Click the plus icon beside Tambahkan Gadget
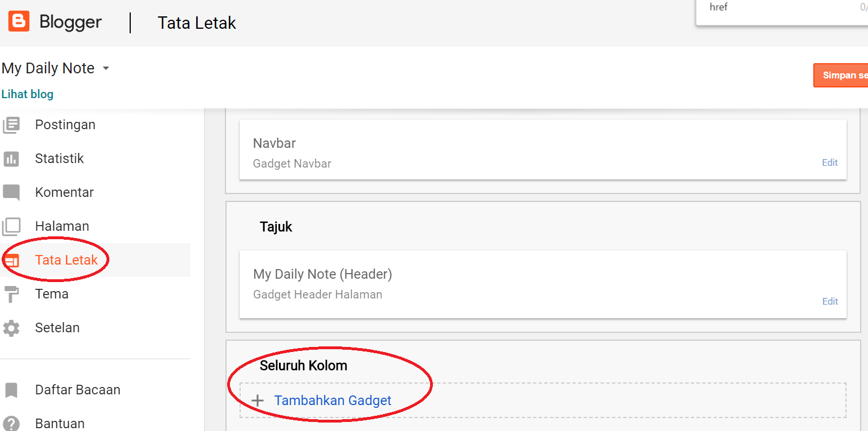The width and height of the screenshot is (868, 431). [258, 401]
